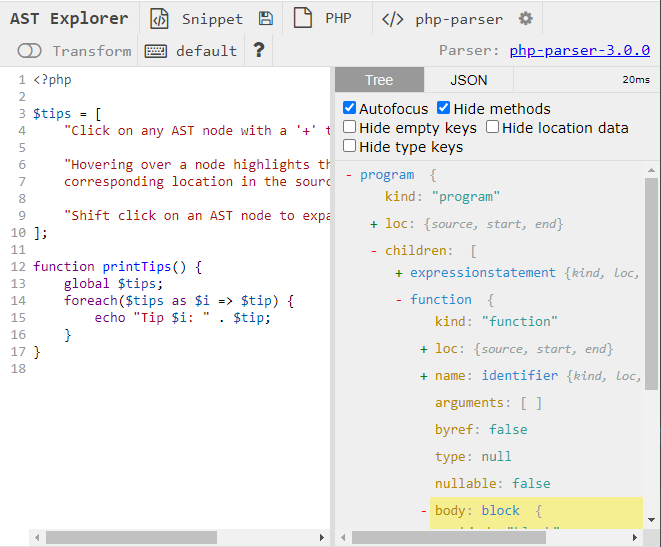Open help question mark icon
Screen dimensions: 661x547
click(x=259, y=51)
